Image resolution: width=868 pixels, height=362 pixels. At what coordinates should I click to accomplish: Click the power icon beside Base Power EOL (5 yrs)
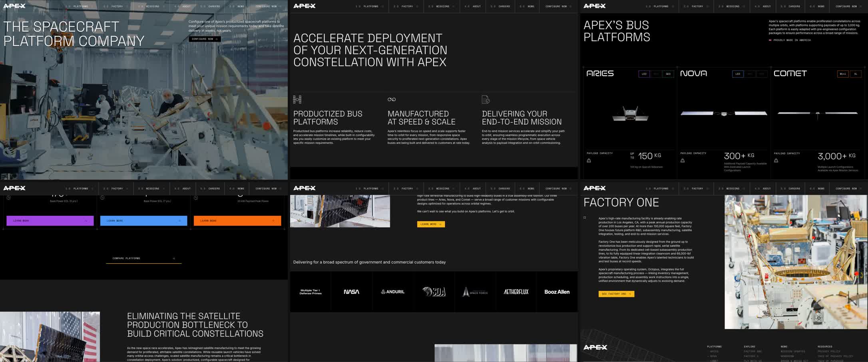9,198
